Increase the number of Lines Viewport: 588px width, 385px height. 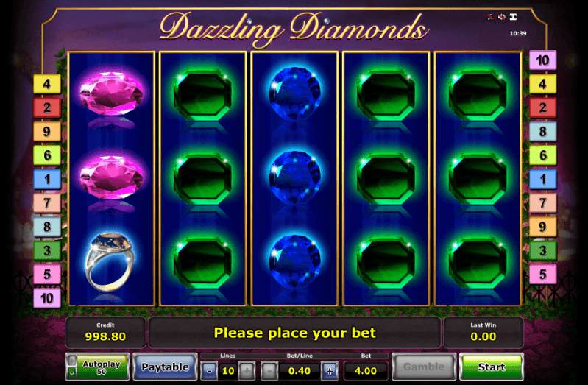247,371
